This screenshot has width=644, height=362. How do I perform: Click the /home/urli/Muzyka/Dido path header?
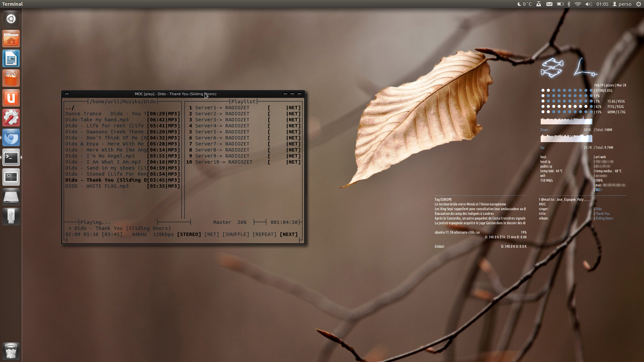point(123,102)
